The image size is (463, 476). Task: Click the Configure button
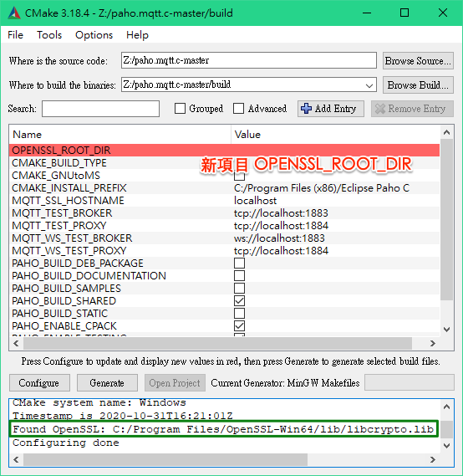click(39, 383)
